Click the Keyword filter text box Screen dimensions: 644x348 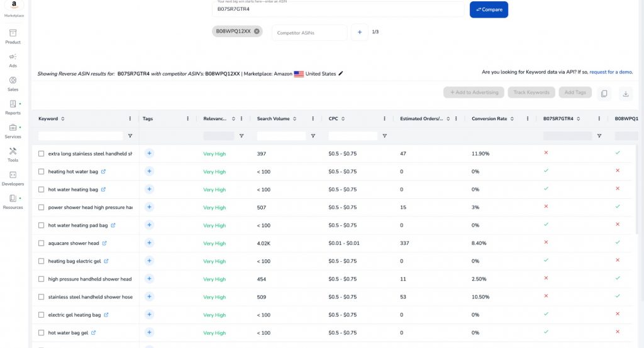[80, 135]
